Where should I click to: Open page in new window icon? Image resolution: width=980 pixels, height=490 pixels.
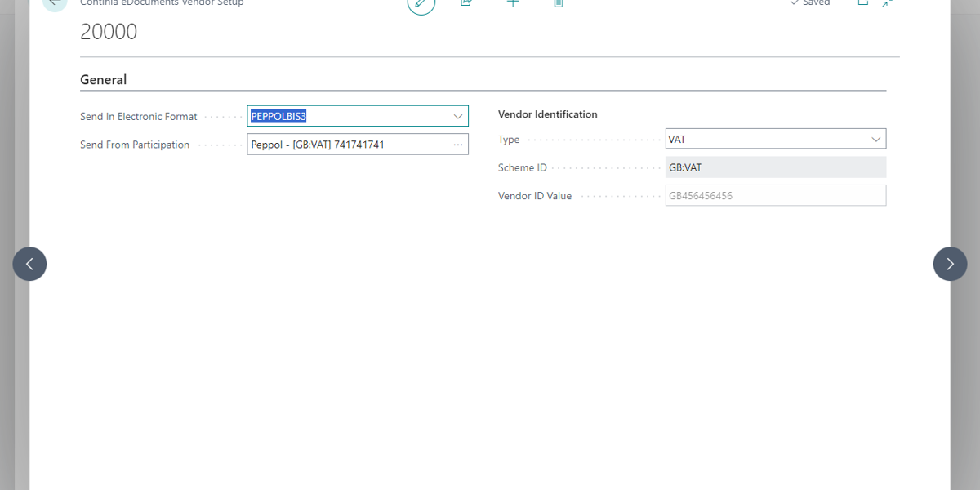(x=862, y=3)
